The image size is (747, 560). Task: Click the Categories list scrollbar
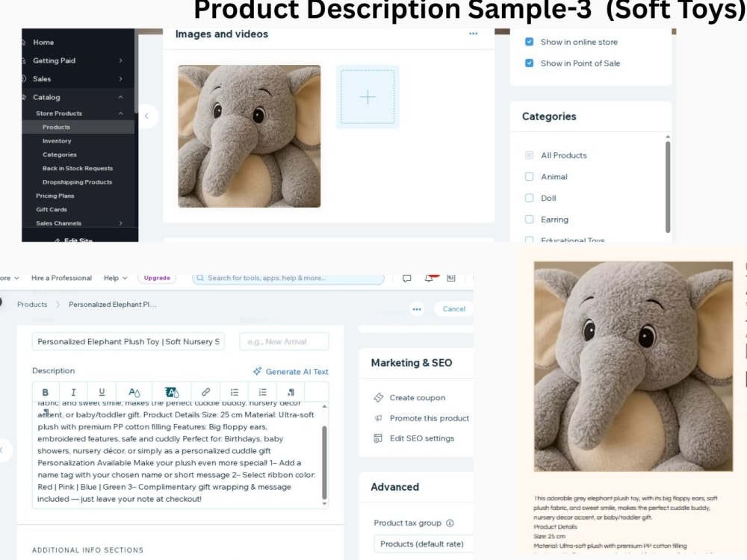click(667, 187)
